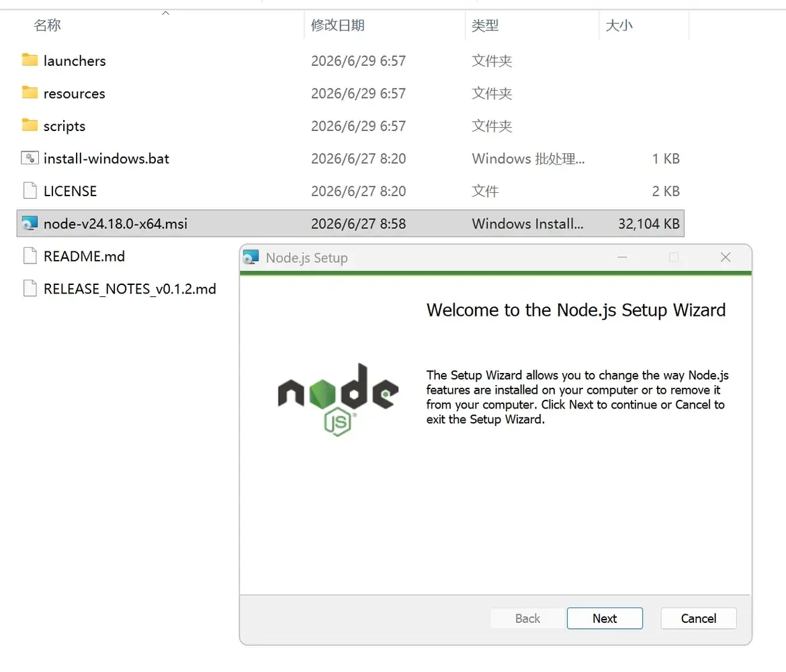786x672 pixels.
Task: Select the resources folder name
Action: [74, 93]
